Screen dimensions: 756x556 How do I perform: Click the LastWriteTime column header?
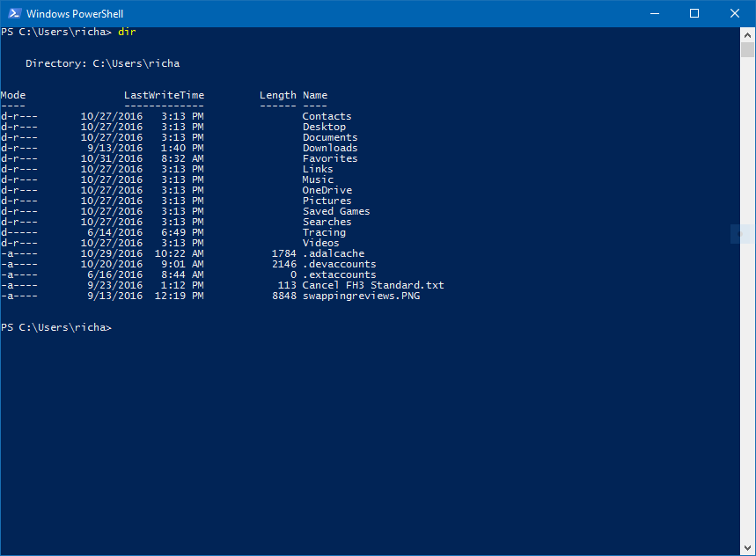coord(163,94)
